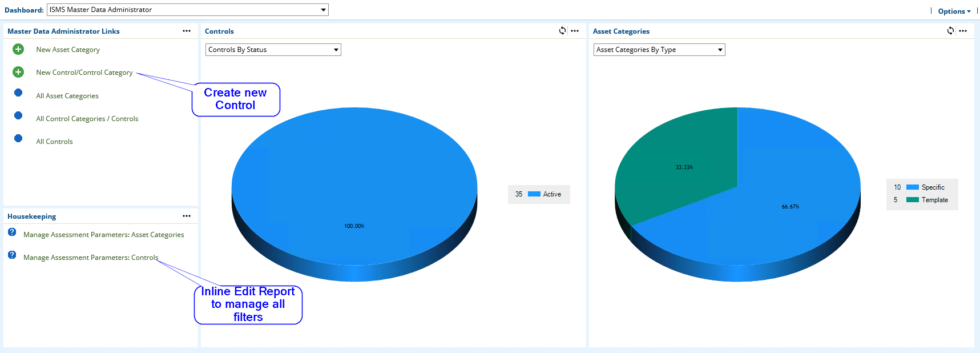The image size is (980, 353).
Task: Click the Specific legend label
Action: pyautogui.click(x=933, y=187)
